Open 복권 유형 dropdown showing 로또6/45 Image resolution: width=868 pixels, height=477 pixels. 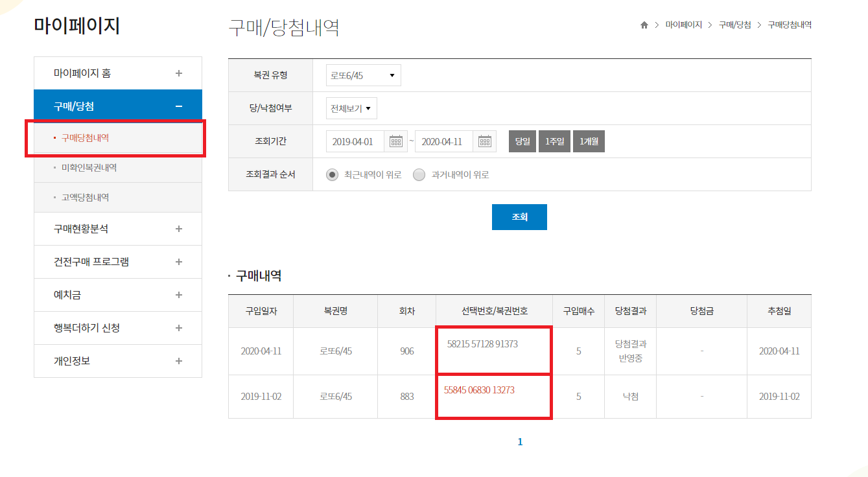pos(364,75)
